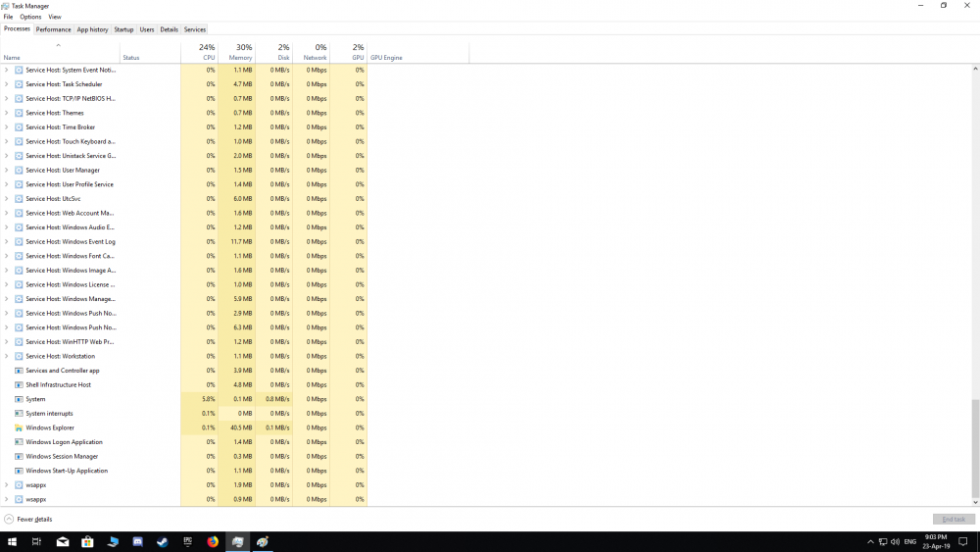The width and height of the screenshot is (980, 552).
Task: Expand Service Host: Windows Image A... row
Action: coord(6,271)
